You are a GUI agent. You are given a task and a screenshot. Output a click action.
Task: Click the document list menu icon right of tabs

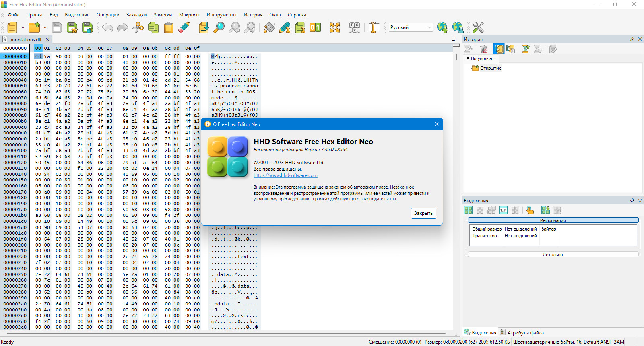coord(454,39)
